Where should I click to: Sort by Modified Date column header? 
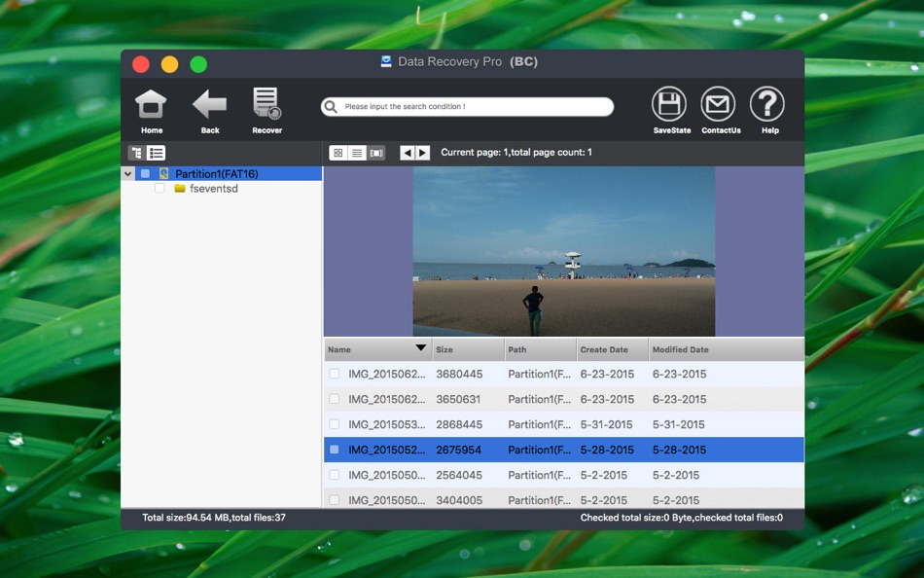(x=680, y=349)
